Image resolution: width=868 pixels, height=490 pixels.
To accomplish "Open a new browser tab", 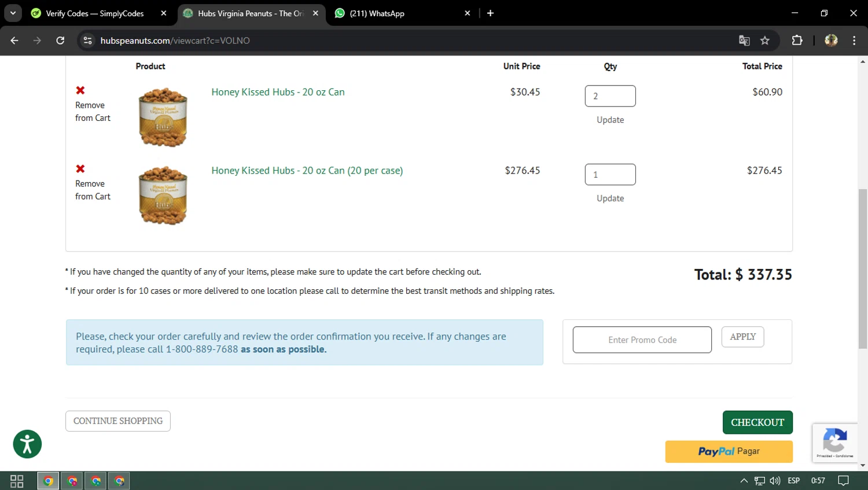I will pyautogui.click(x=490, y=13).
